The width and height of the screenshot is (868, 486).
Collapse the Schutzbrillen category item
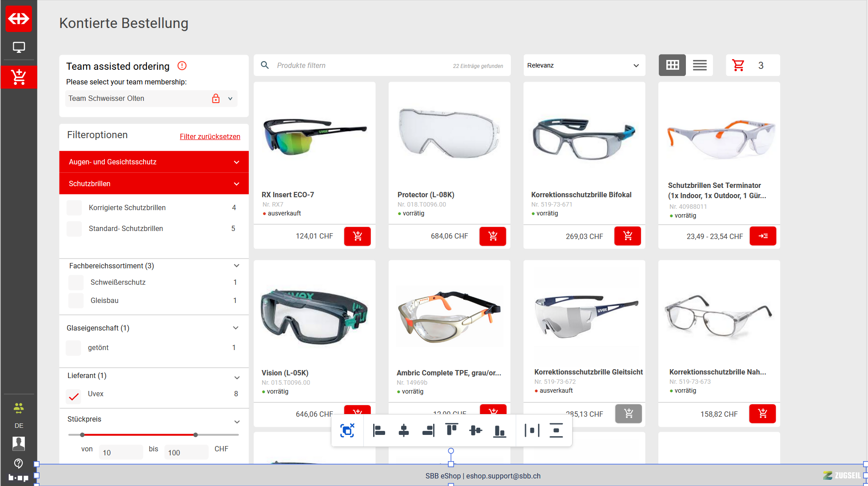click(x=236, y=184)
